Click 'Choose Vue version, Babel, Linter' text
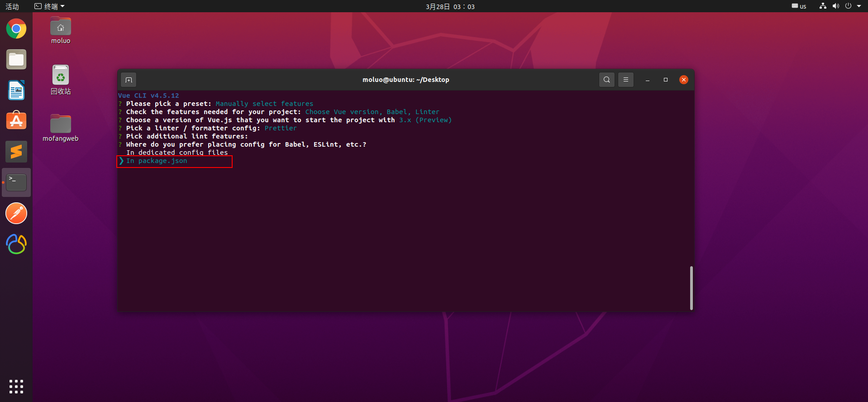 pos(372,112)
